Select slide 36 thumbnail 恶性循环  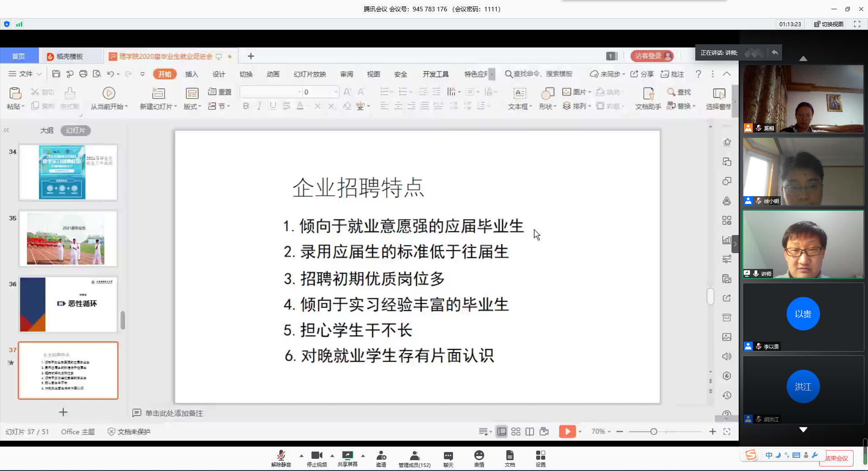(68, 305)
